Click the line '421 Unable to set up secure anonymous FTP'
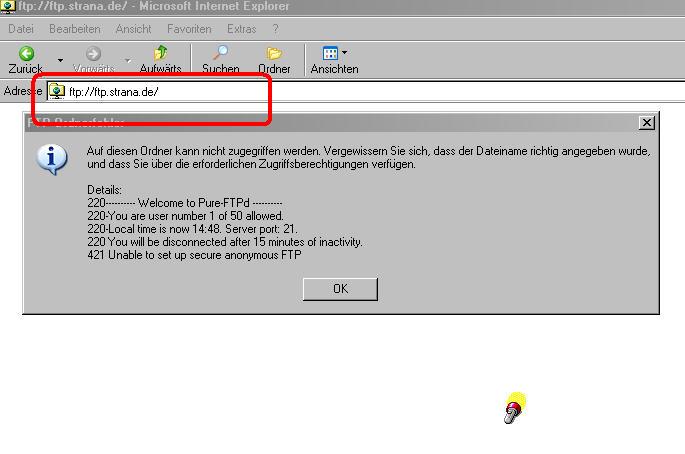The height and width of the screenshot is (454, 685). [x=194, y=255]
